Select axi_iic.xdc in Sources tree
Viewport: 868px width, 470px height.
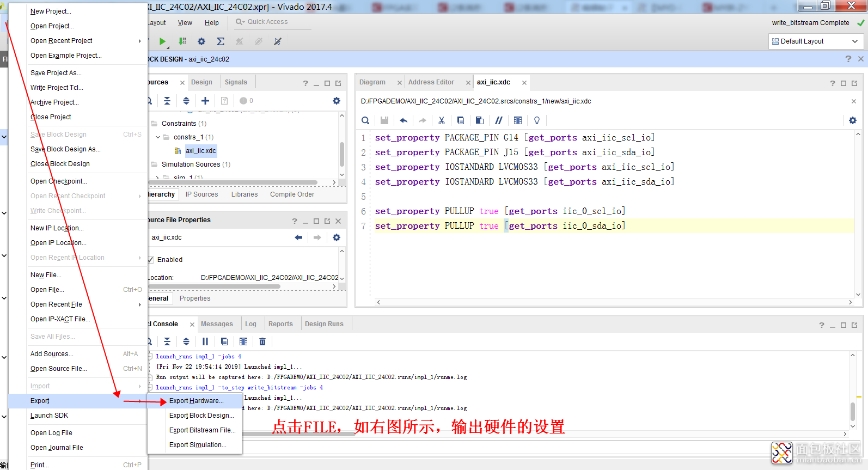pos(200,151)
